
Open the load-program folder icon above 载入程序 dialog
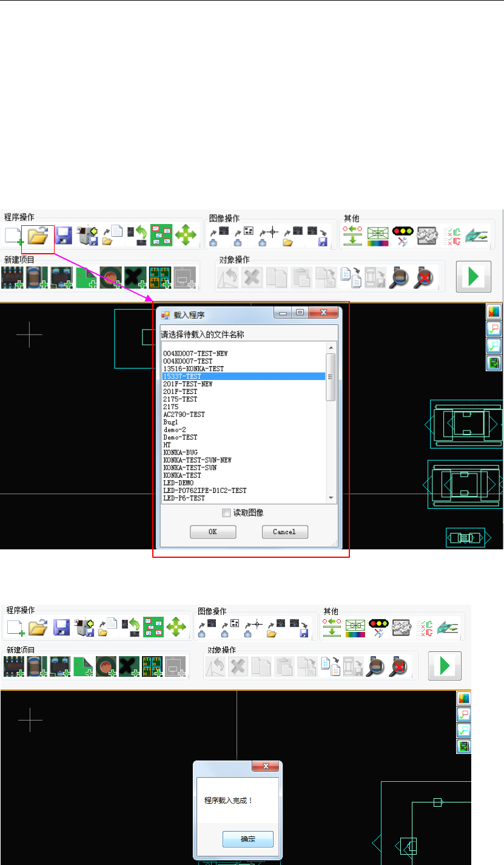click(38, 236)
